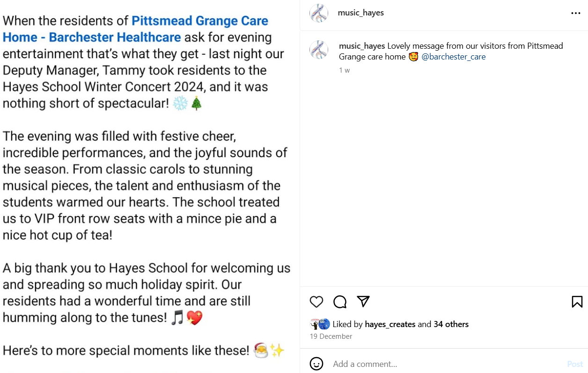Save post with bookmark icon

577,302
